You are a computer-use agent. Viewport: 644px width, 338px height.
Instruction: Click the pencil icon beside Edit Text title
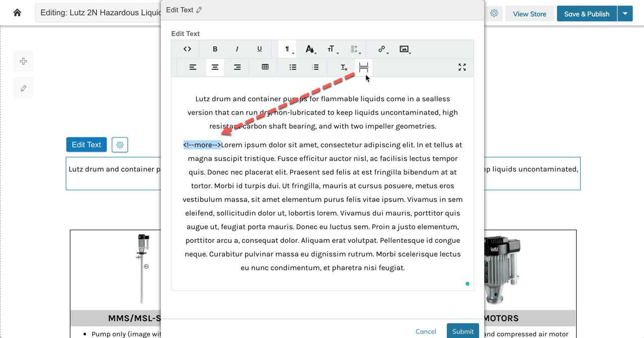click(x=199, y=10)
